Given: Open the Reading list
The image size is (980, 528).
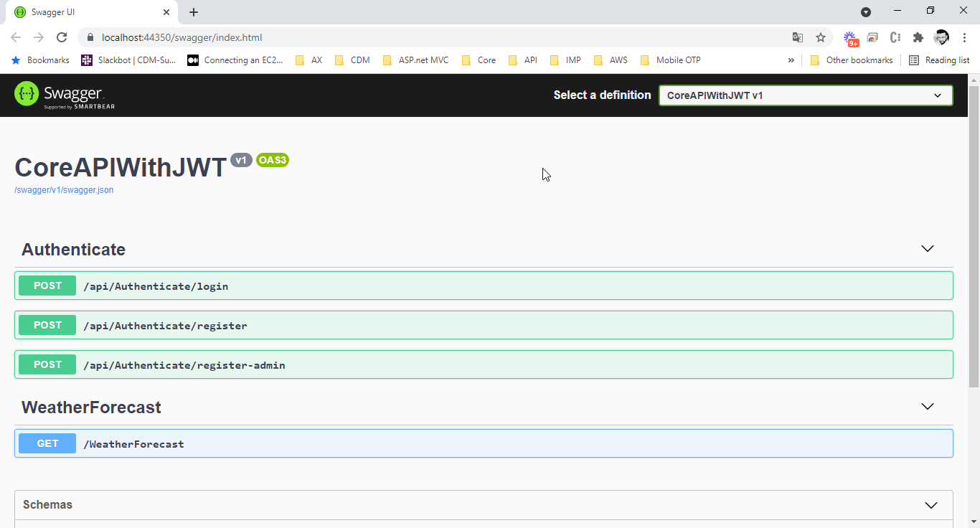Looking at the screenshot, I should click(939, 60).
